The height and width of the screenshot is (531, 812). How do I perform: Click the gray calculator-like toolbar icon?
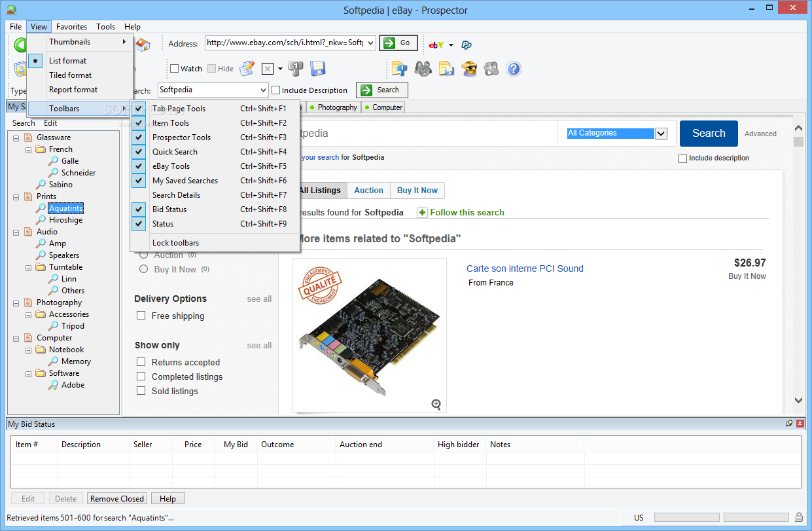[491, 69]
